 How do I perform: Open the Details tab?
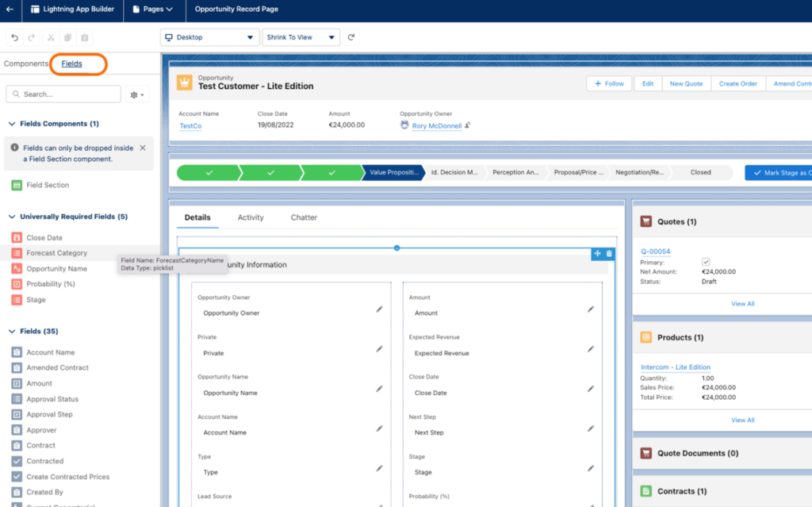coord(197,217)
